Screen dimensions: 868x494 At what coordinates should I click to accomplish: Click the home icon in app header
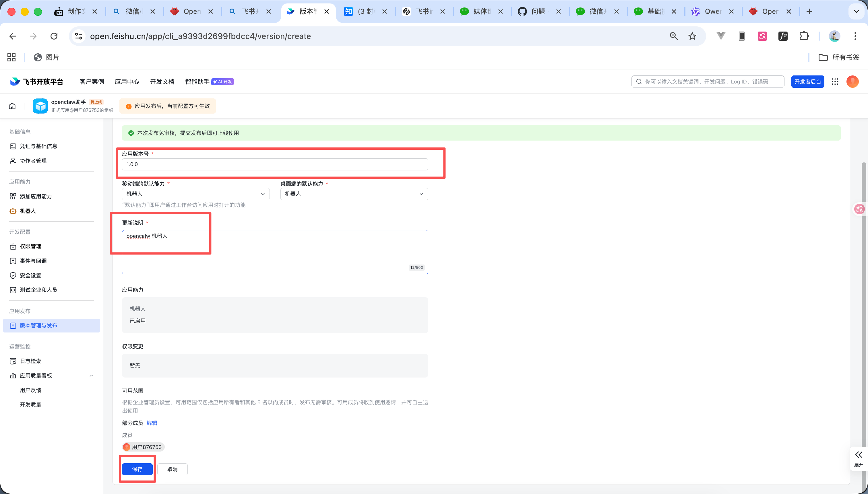point(12,106)
